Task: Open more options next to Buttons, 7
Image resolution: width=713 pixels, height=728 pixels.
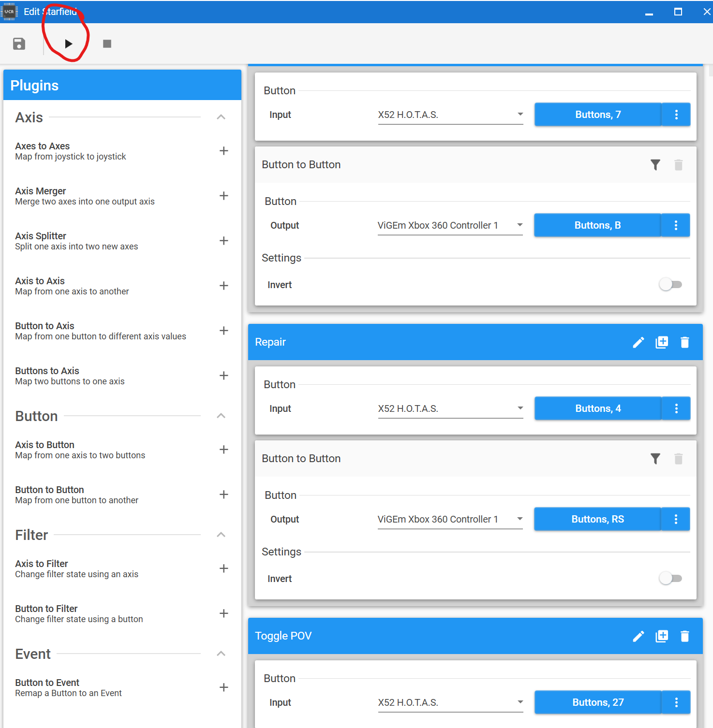Action: coord(676,115)
